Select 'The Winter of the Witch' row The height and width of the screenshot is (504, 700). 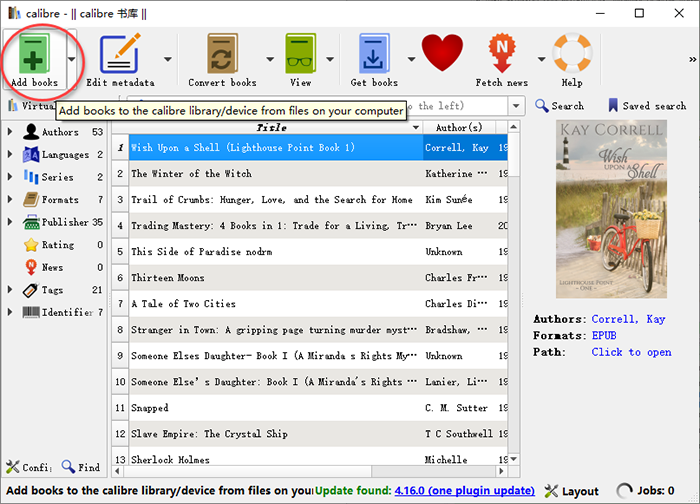pyautogui.click(x=309, y=174)
